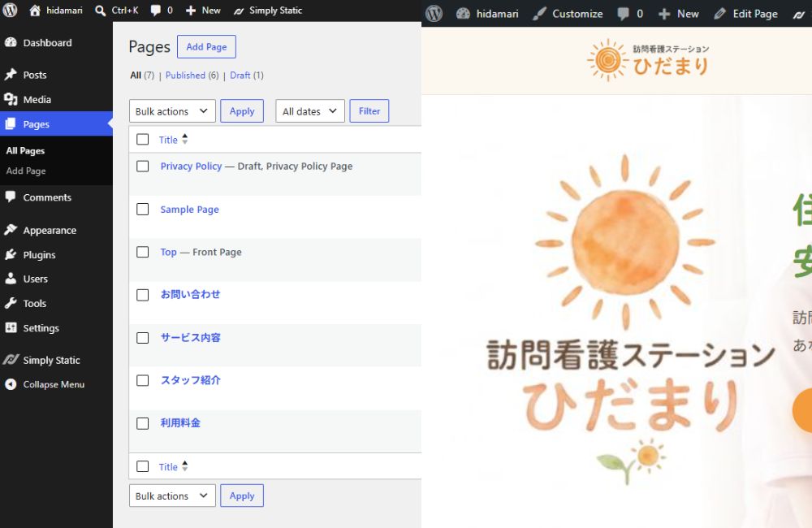Open the top Bulk actions dropdown
Viewport: 812px width, 528px height.
[x=172, y=111]
